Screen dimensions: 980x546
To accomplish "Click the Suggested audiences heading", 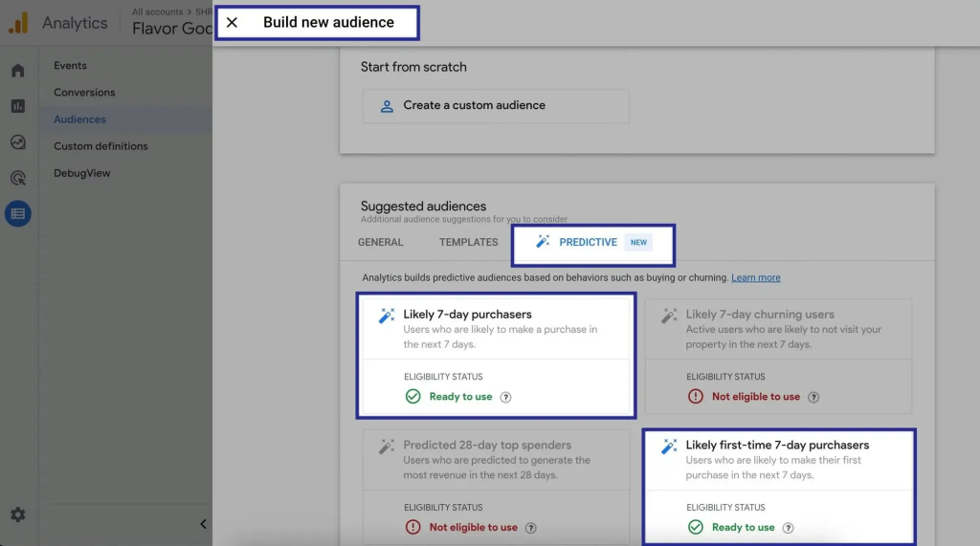I will point(423,207).
